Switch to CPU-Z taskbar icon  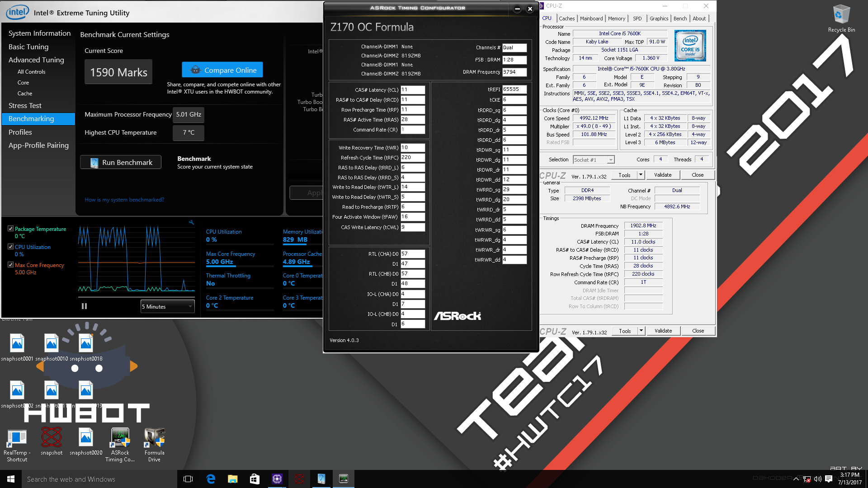pyautogui.click(x=277, y=479)
